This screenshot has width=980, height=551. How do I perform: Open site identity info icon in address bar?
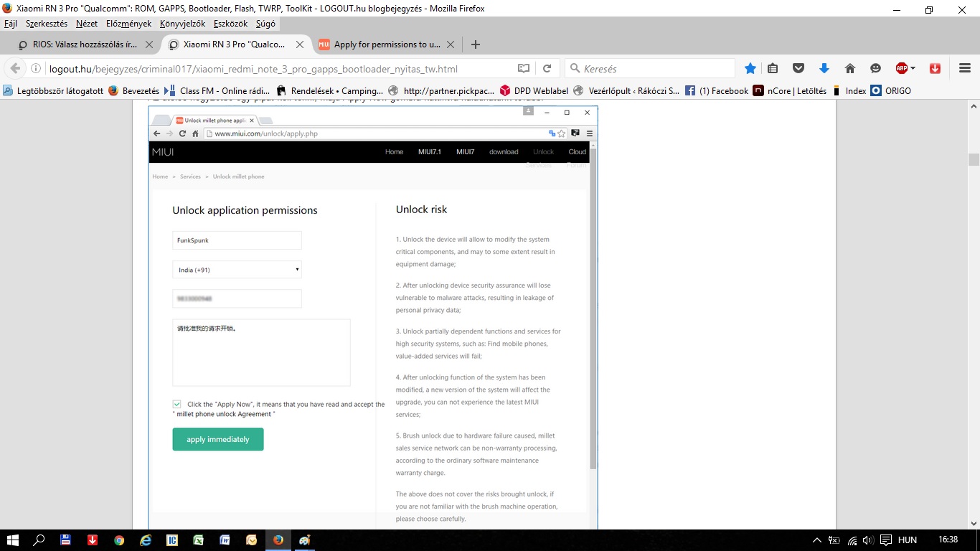(x=36, y=69)
